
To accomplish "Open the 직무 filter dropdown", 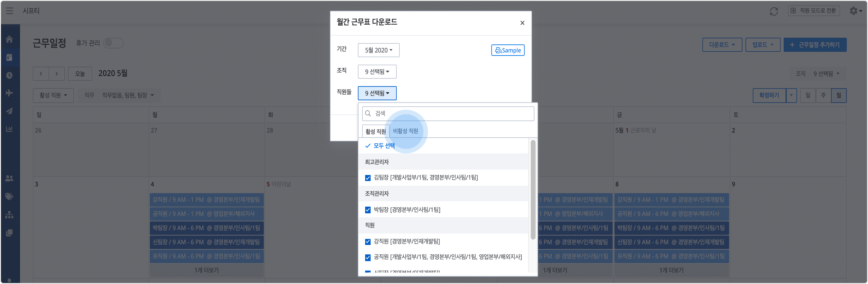I will click(x=119, y=95).
